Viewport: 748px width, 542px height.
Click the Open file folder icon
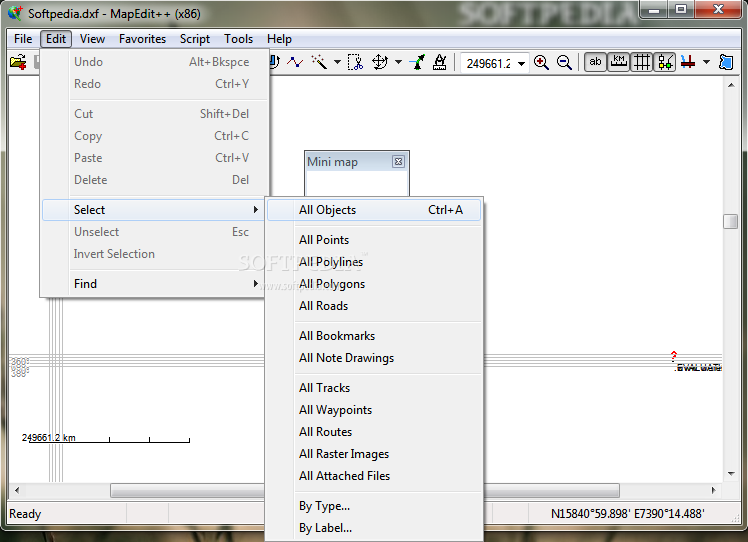[x=18, y=62]
